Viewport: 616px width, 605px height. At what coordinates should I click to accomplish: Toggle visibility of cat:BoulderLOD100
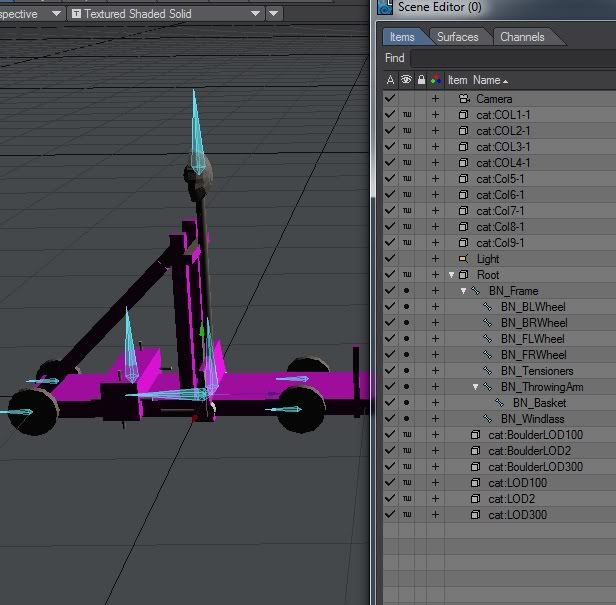406,435
